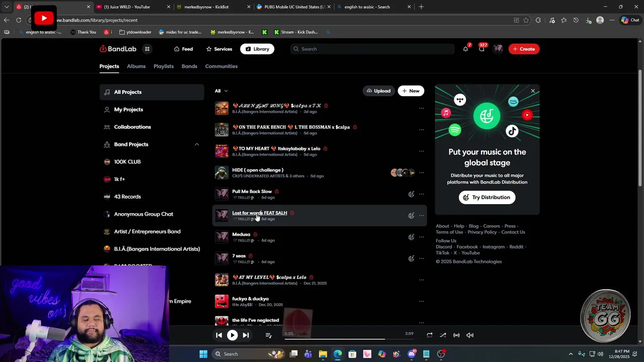Expand the All filter dropdown
Screen dimensions: 644x362
click(221, 91)
